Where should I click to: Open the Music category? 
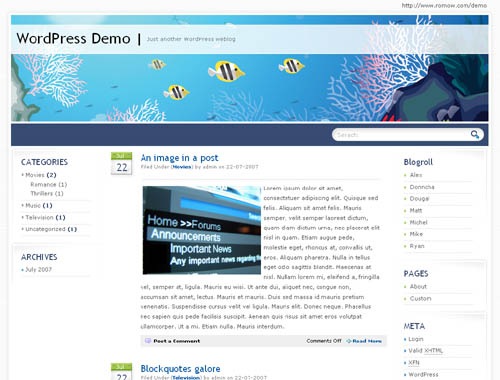tap(33, 205)
